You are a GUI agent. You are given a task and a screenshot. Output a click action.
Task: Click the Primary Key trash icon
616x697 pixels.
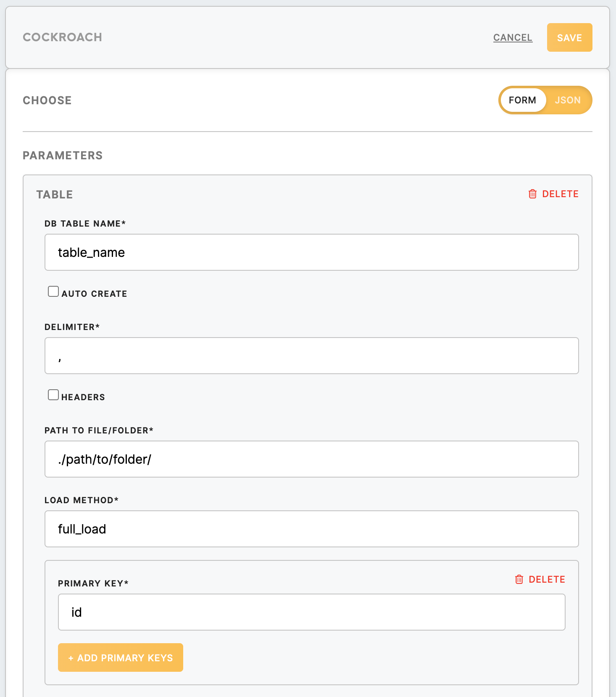519,579
